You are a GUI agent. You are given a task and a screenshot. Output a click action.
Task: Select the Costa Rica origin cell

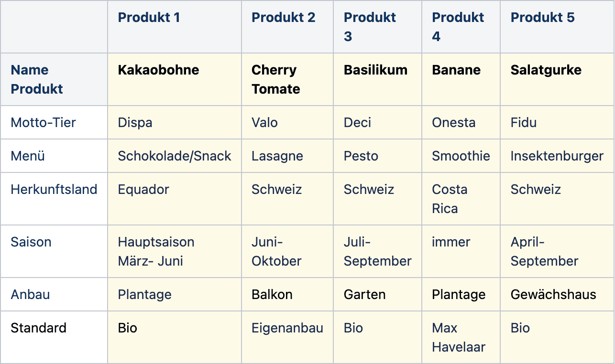(461, 199)
